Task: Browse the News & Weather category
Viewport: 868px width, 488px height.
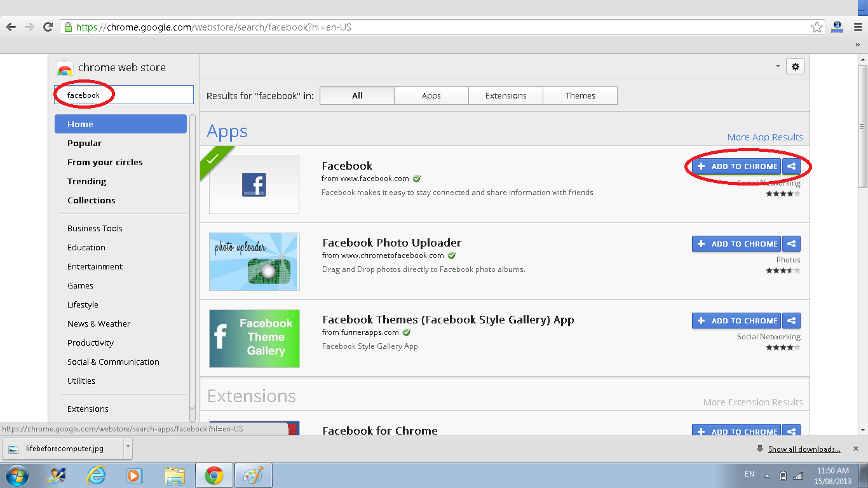Action: tap(98, 323)
